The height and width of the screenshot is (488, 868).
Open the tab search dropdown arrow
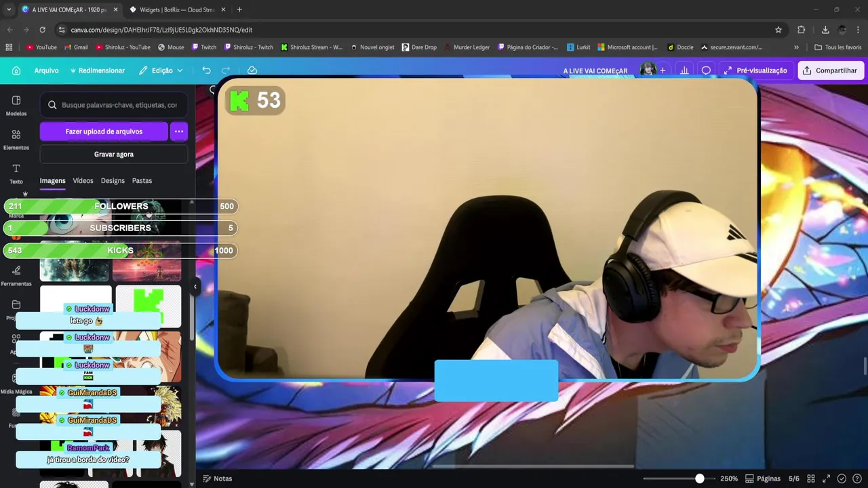pos(9,9)
